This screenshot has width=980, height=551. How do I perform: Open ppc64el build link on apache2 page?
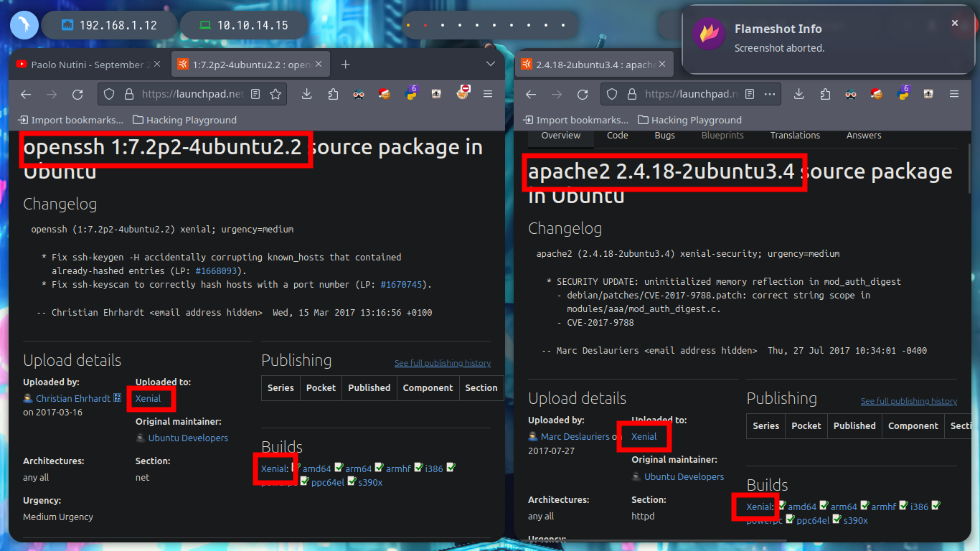click(x=813, y=521)
